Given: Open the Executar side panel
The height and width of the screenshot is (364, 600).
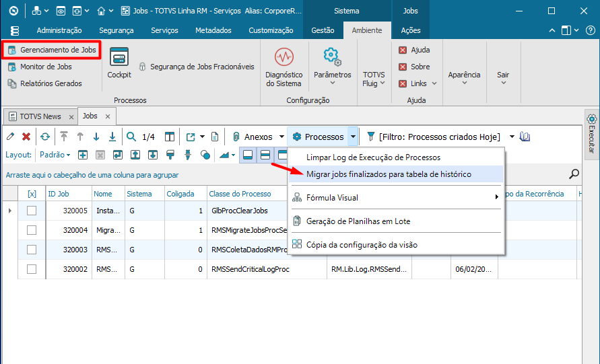Looking at the screenshot, I should [591, 134].
